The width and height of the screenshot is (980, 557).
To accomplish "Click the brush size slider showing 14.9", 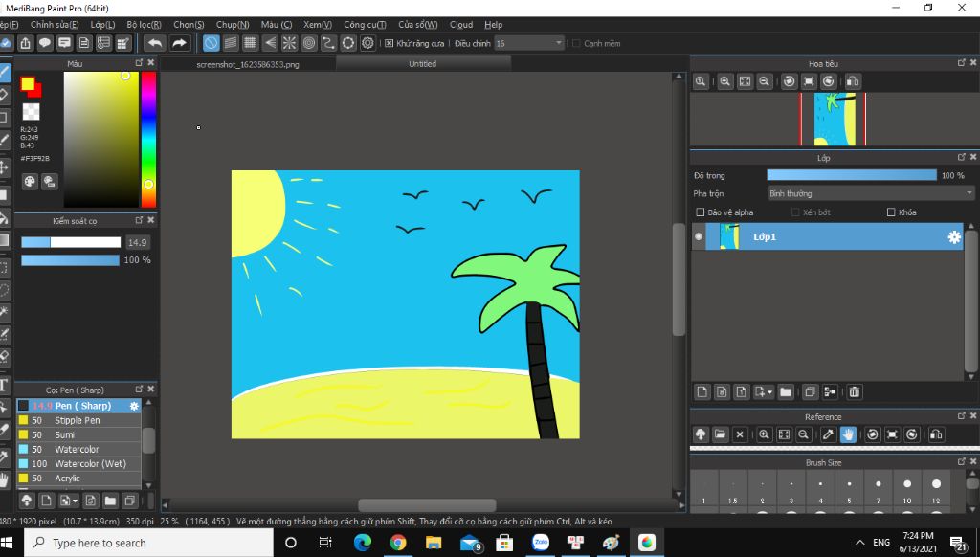I will pyautogui.click(x=71, y=242).
